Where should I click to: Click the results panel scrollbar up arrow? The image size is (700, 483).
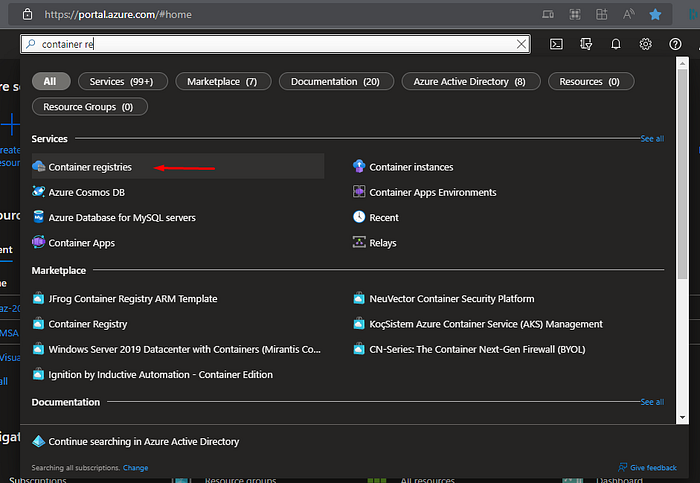(682, 63)
